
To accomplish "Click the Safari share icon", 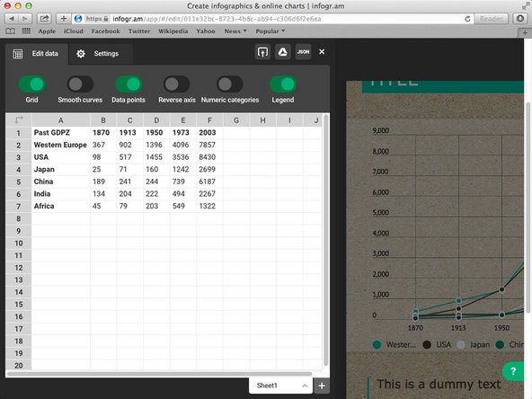I will pyautogui.click(x=44, y=19).
